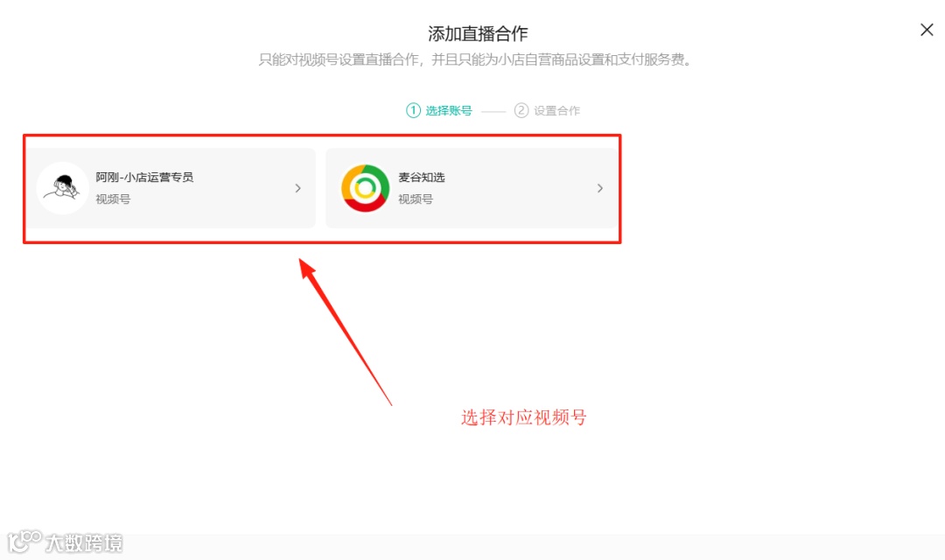Click the circled number 2 step icon
The width and height of the screenshot is (945, 560).
pos(521,110)
